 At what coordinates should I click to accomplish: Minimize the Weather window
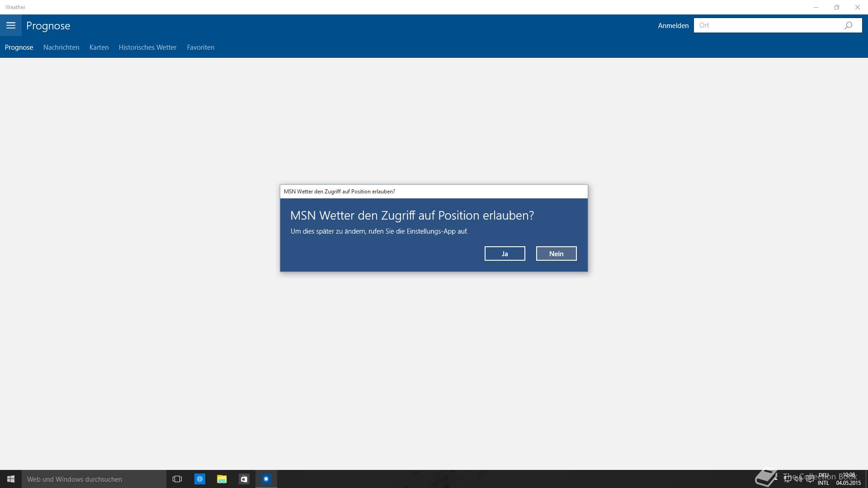click(816, 7)
